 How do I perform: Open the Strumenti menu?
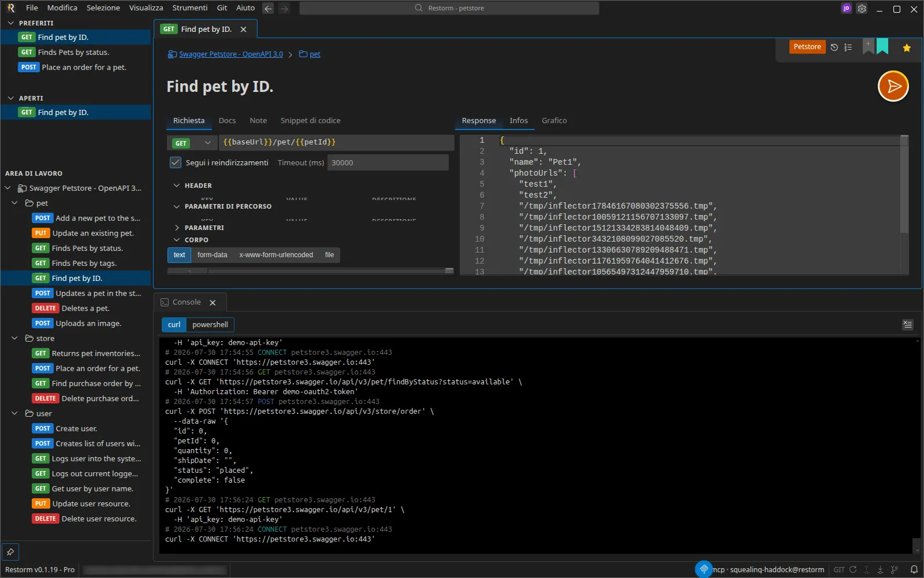(x=190, y=8)
